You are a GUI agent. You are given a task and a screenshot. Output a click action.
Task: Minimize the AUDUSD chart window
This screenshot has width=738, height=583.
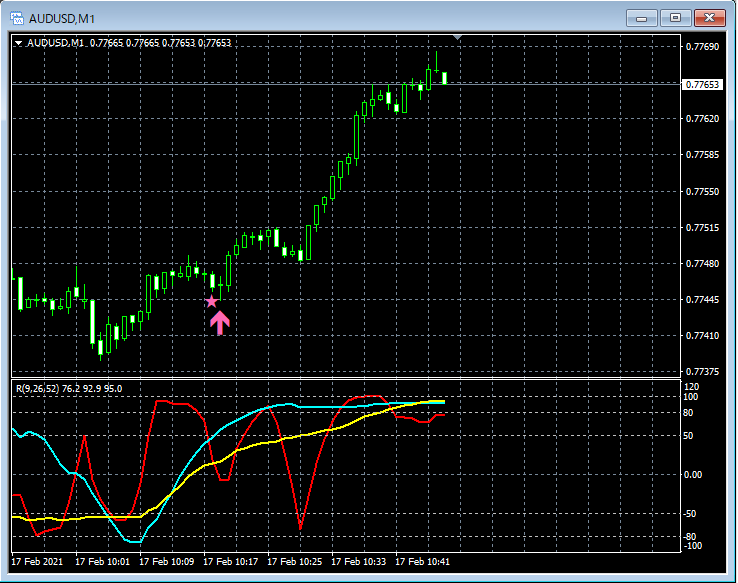click(x=642, y=18)
